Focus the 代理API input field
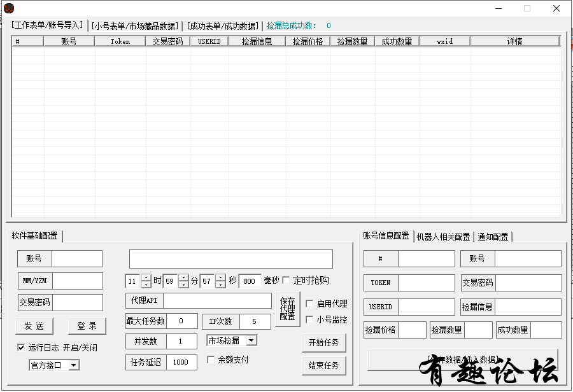Image resolution: width=573 pixels, height=392 pixels. tap(218, 300)
